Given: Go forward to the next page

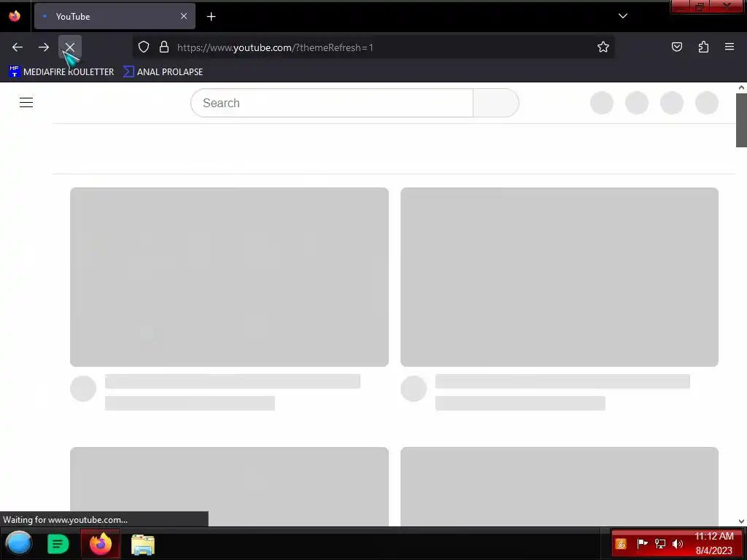Looking at the screenshot, I should [x=44, y=47].
